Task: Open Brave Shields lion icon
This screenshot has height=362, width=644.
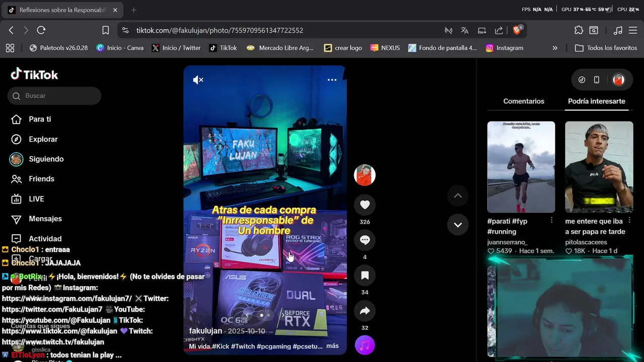Action: tap(517, 30)
